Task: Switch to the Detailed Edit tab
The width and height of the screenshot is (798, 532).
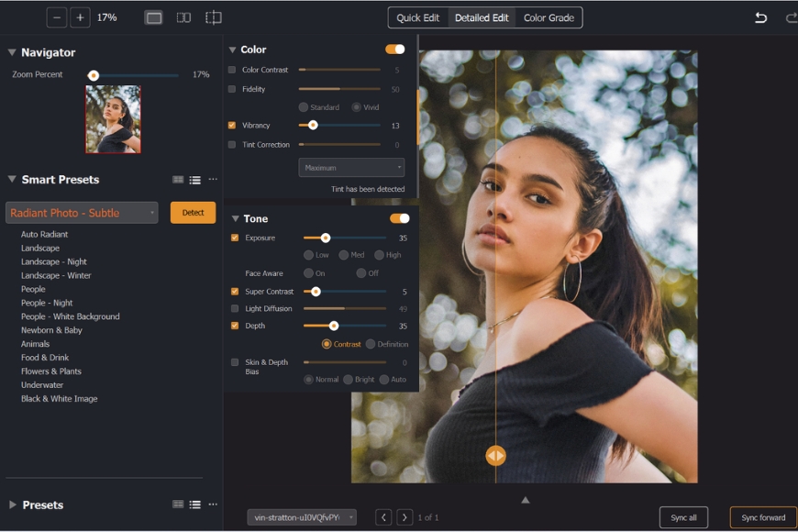Action: [x=482, y=17]
